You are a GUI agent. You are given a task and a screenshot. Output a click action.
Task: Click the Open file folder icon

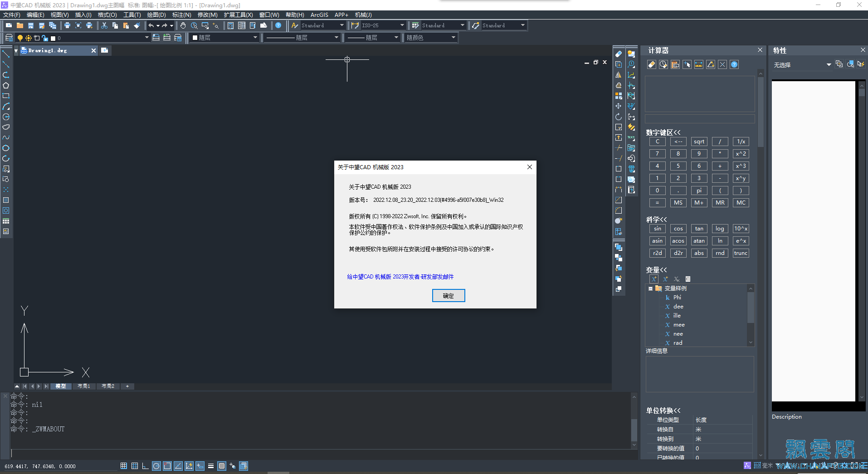tap(20, 25)
